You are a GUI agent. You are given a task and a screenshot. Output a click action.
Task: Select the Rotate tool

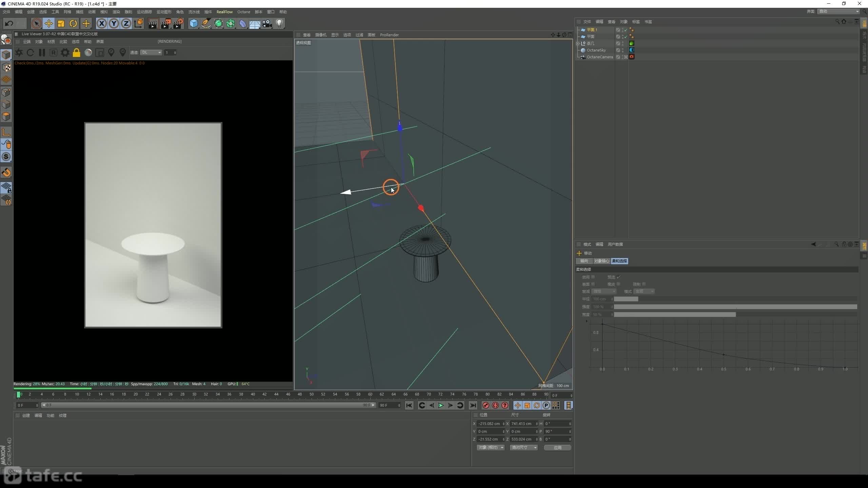(x=73, y=23)
